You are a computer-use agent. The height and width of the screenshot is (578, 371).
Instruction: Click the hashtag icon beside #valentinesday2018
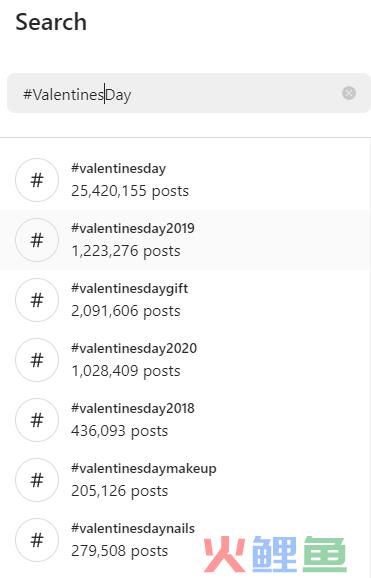[x=37, y=420]
